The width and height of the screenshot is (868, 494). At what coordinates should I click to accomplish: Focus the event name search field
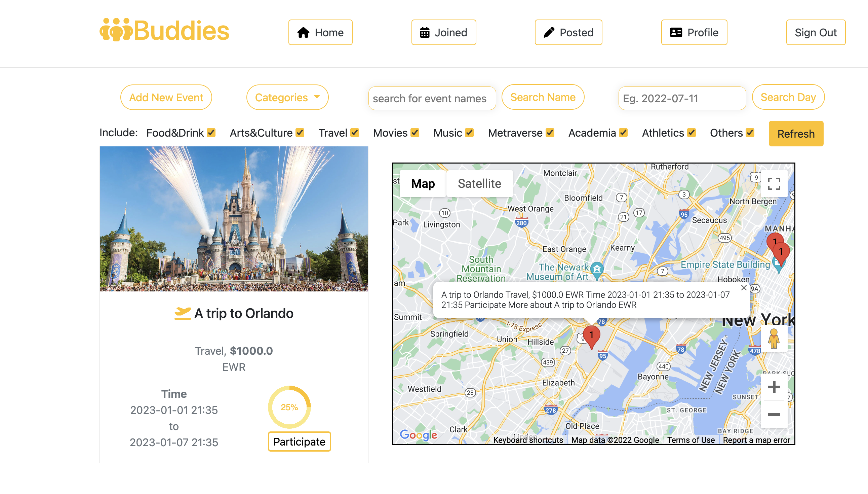[x=432, y=98]
